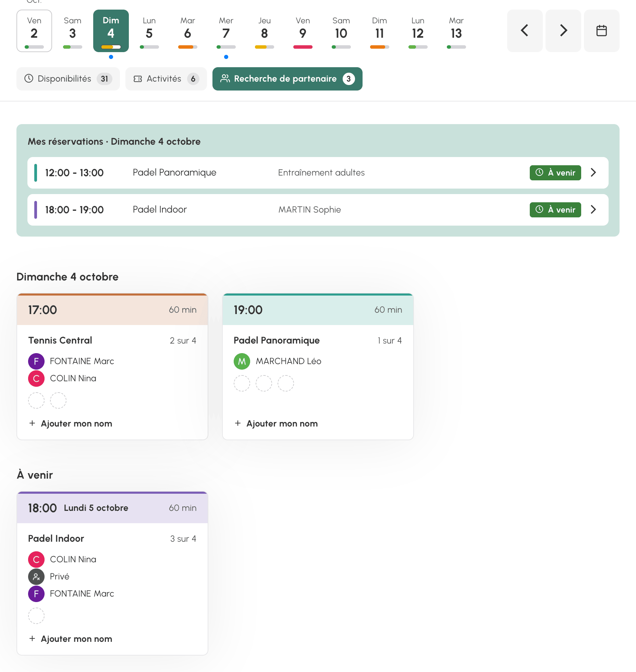Click À venir badge on Padel Indoor reservation
The height and width of the screenshot is (672, 636).
555,209
